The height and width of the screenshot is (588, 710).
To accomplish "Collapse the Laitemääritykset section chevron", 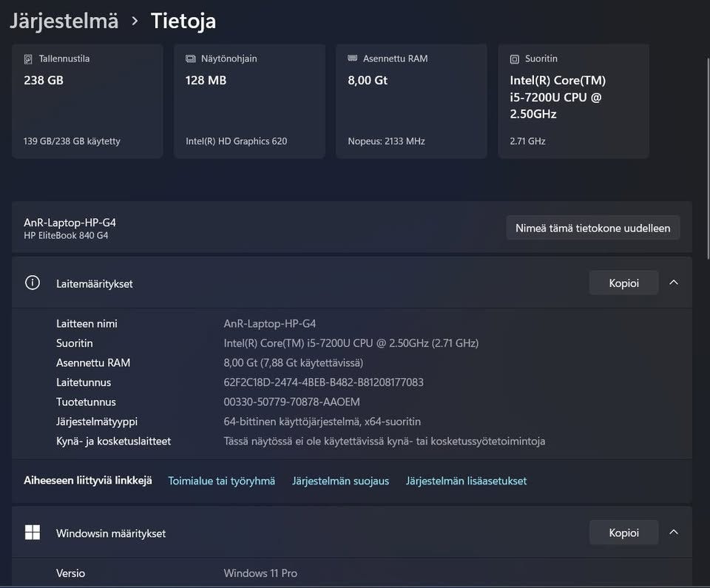I will pos(673,283).
